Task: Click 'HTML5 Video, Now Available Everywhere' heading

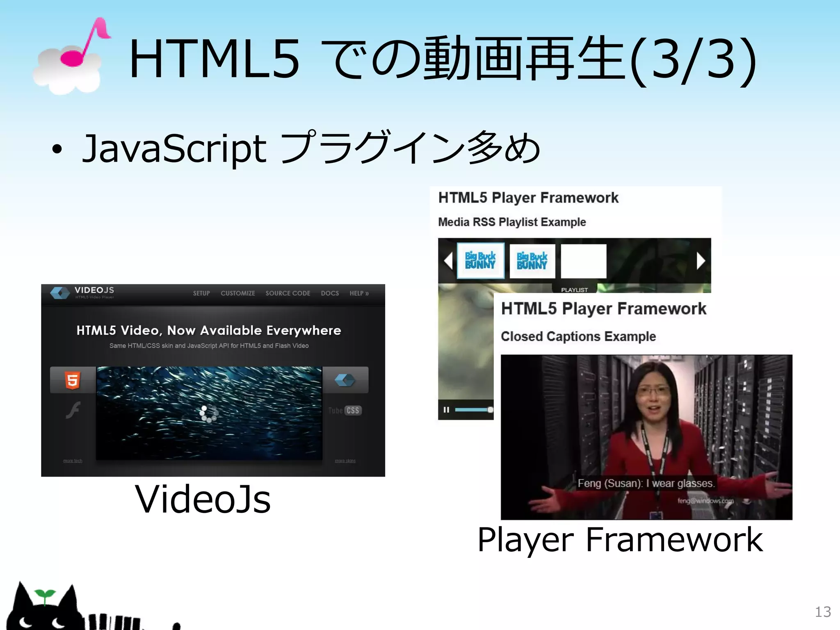Action: point(209,330)
